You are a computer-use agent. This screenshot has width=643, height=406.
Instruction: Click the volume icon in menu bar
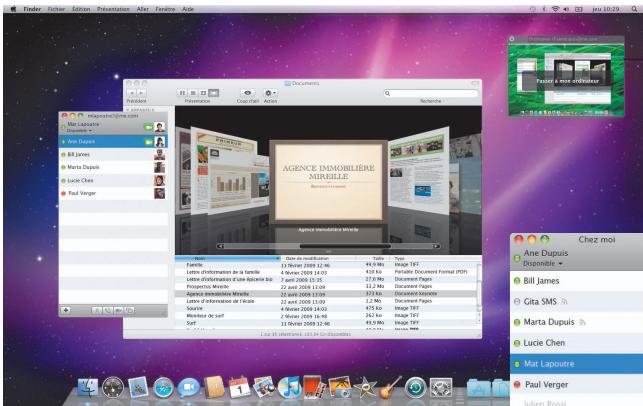coord(566,9)
